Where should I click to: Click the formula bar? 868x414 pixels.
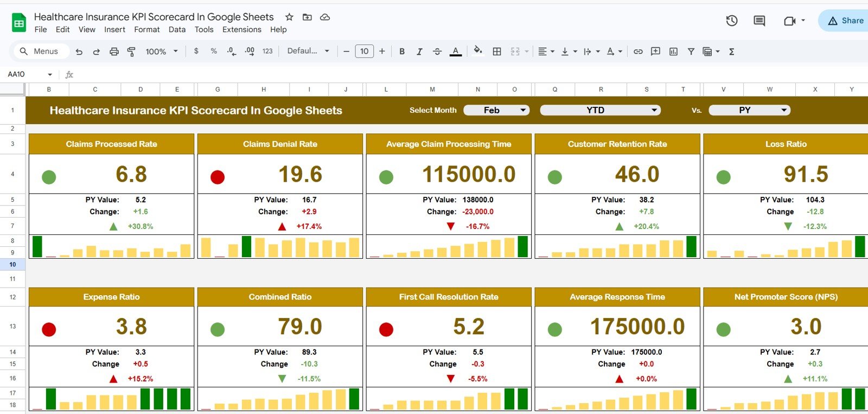click(472, 74)
